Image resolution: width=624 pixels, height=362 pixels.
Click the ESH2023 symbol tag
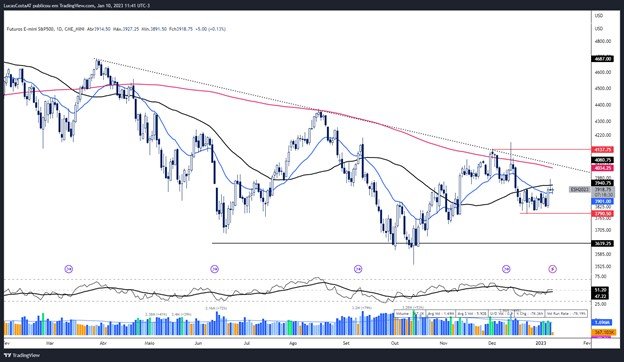pos(580,190)
